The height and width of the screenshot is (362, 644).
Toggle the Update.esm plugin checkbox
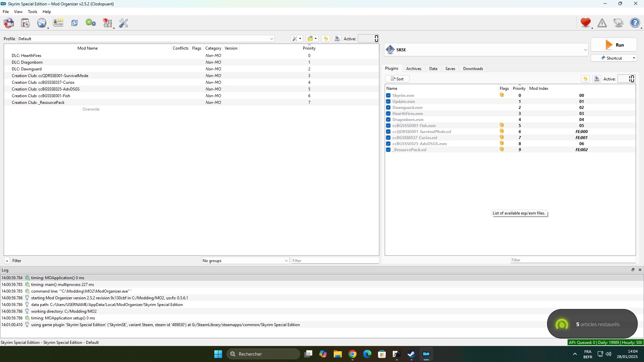coord(388,102)
